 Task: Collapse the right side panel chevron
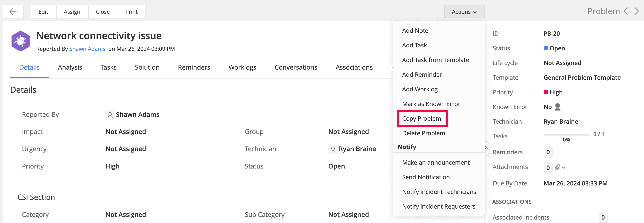[486, 149]
